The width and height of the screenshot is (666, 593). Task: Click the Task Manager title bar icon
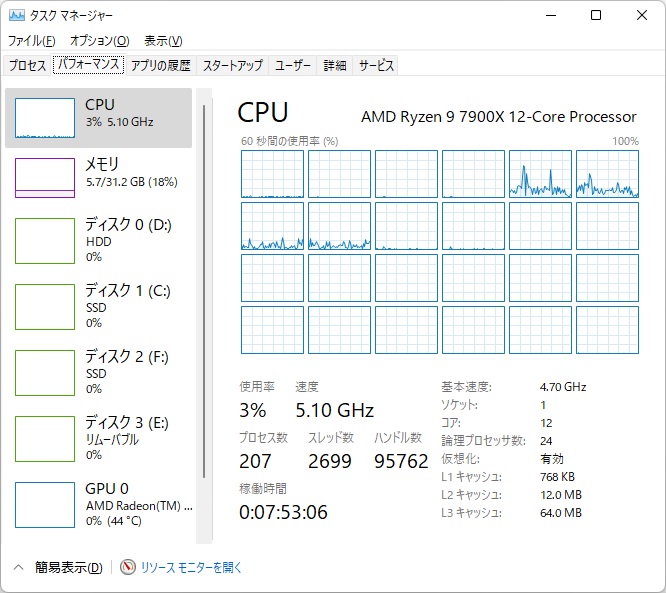[x=16, y=16]
